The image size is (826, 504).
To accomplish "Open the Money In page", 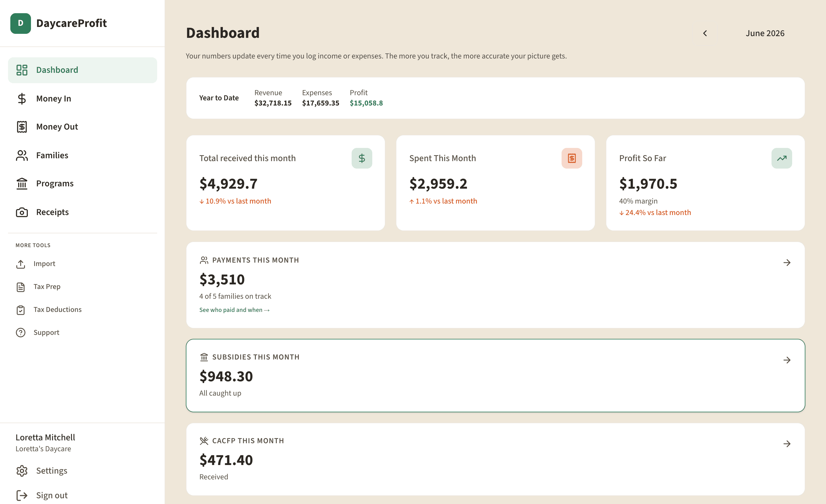I will pyautogui.click(x=83, y=99).
